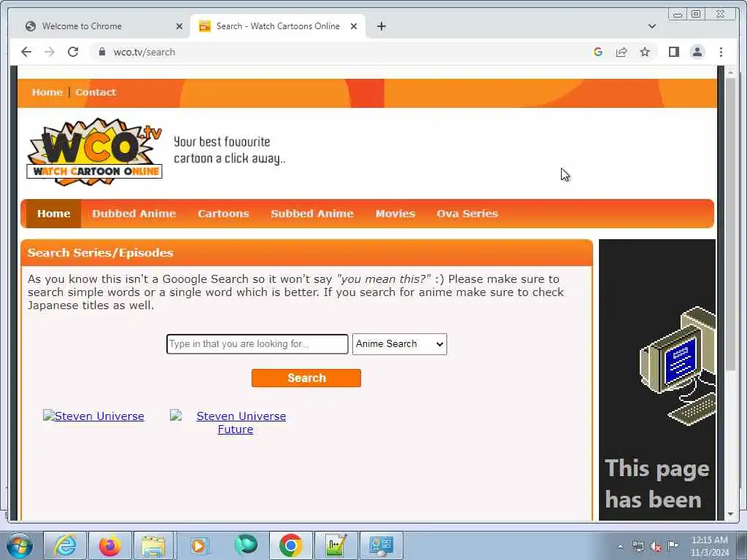Open Windows Explorer folder in taskbar
This screenshot has height=560, width=747.
[155, 545]
